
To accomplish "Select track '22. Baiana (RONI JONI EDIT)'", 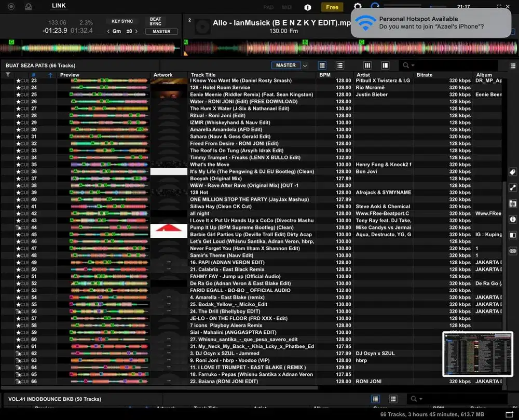I will [224, 382].
